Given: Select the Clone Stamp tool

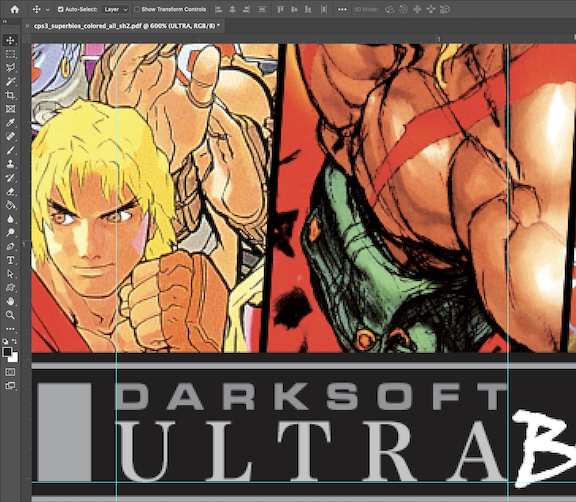Looking at the screenshot, I should (x=10, y=164).
